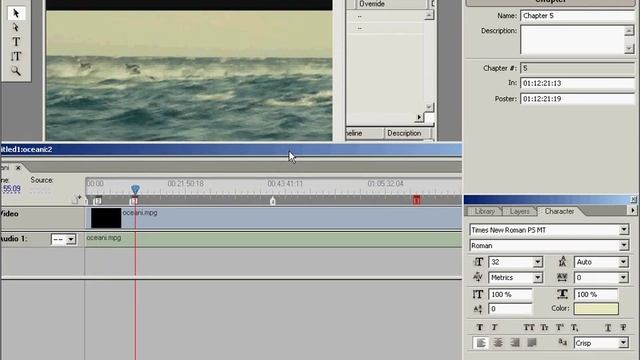Close the Character palette window
This screenshot has height=360, width=640.
(633, 199)
